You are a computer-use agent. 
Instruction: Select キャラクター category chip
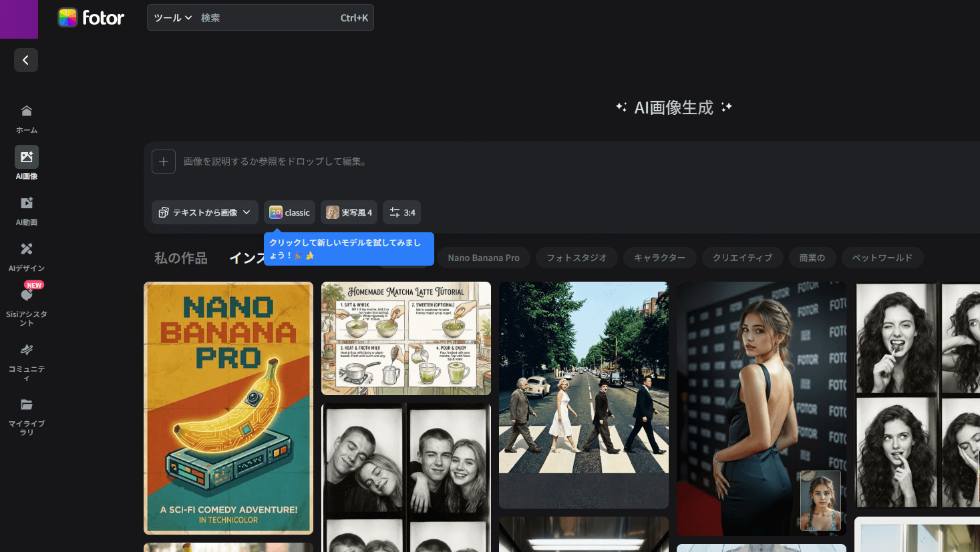[659, 258]
